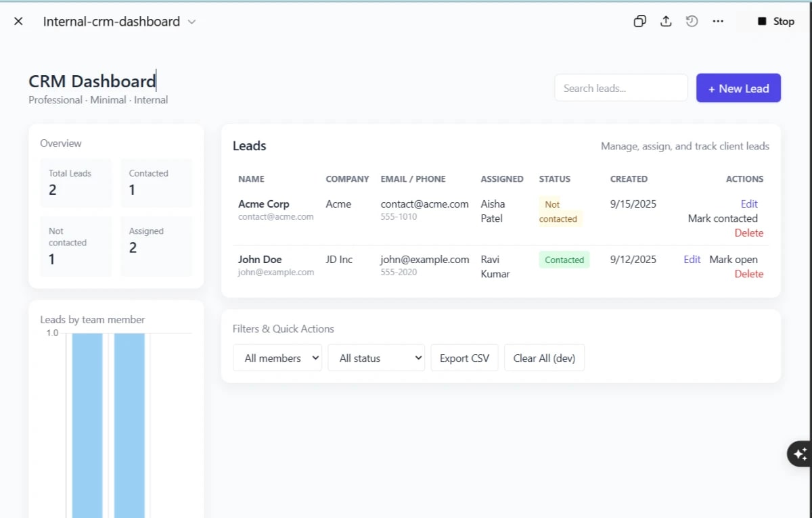Open the Filters & Quick Actions section
The image size is (812, 518).
(x=283, y=329)
